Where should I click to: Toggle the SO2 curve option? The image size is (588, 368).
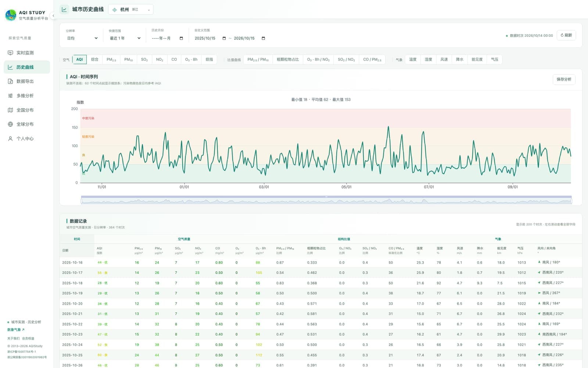pos(144,60)
